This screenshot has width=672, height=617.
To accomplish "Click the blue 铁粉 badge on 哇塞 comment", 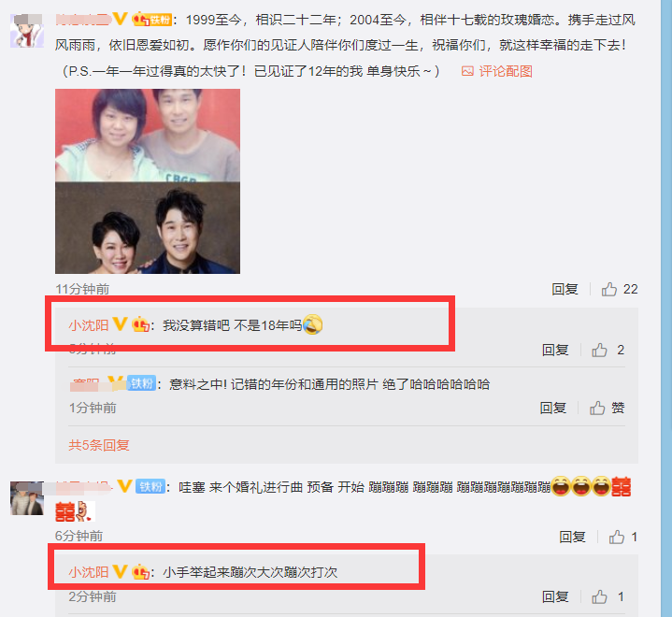I will point(150,487).
